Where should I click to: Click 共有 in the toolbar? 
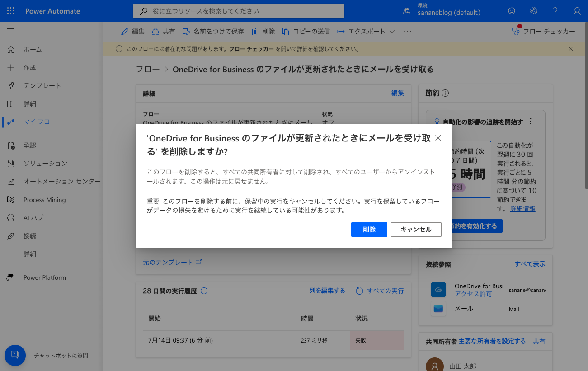164,31
